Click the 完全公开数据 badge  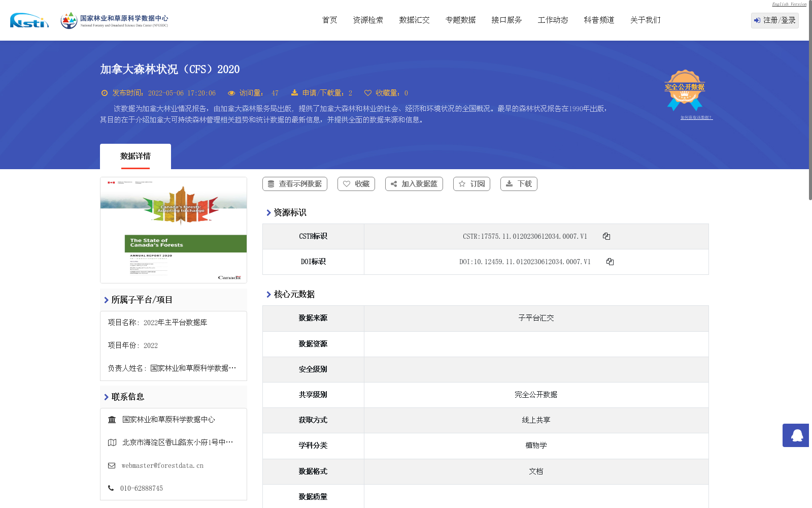click(685, 90)
